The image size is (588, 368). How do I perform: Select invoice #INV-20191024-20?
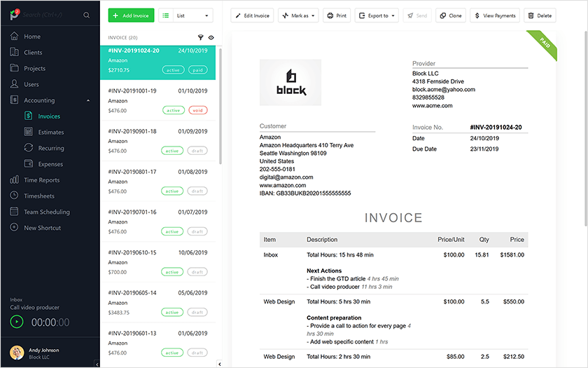(158, 62)
